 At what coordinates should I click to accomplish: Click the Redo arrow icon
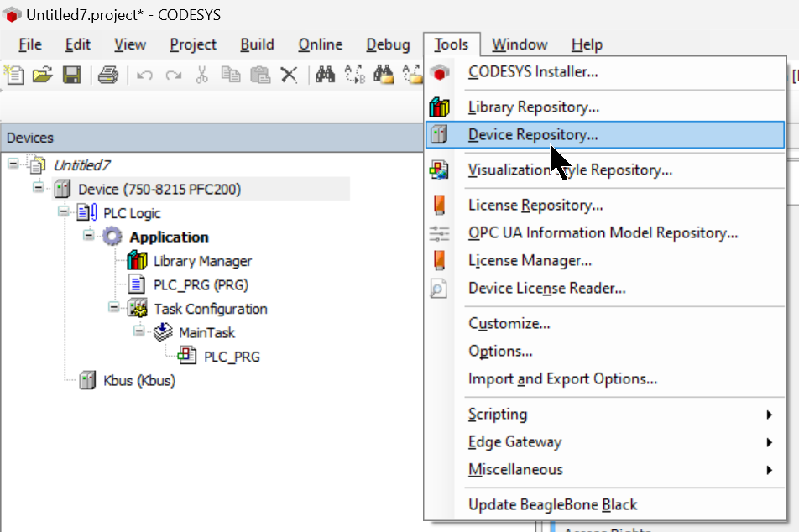[174, 76]
